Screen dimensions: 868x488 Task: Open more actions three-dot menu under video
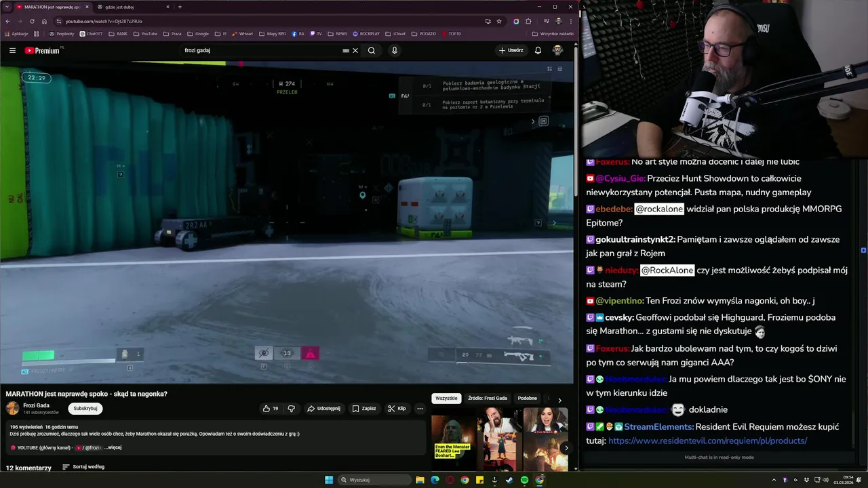tap(420, 409)
